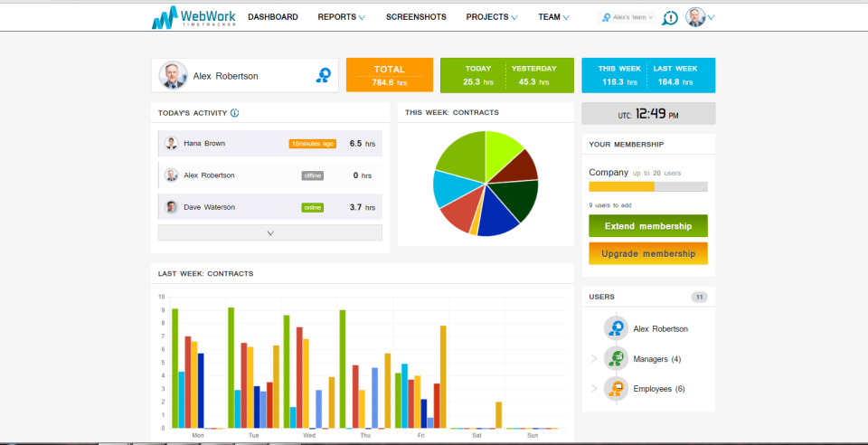Open the notification alert icon in header
This screenshot has width=868, height=445.
tap(670, 18)
